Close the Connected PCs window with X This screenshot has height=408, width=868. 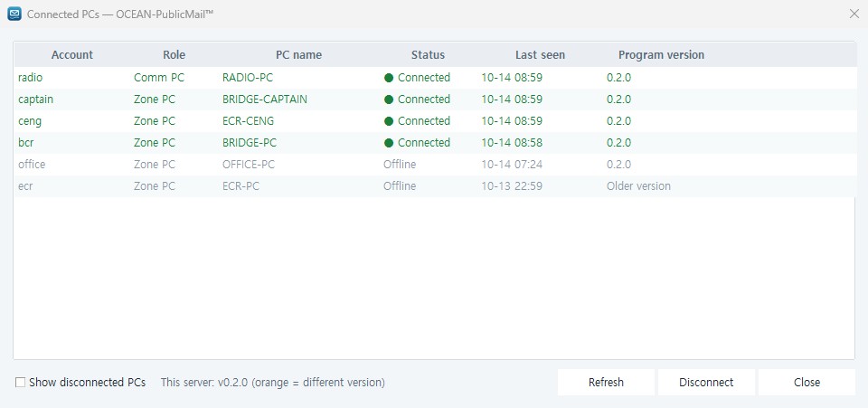(x=854, y=14)
